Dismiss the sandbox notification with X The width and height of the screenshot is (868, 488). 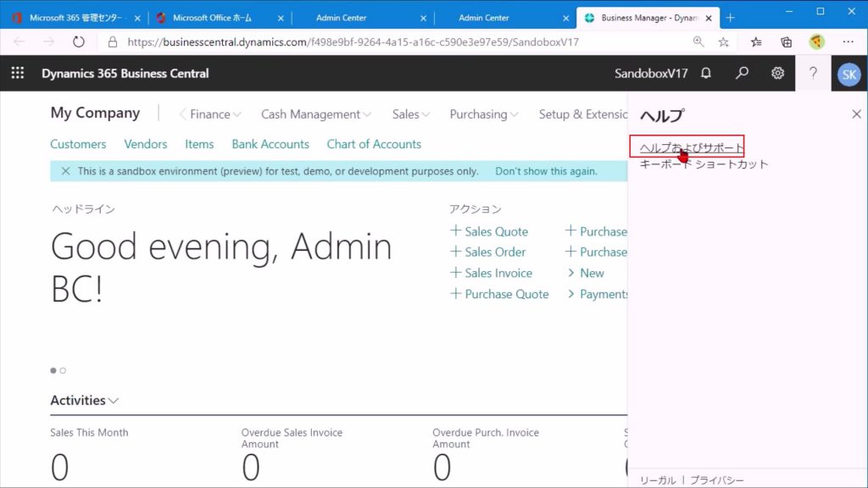65,171
